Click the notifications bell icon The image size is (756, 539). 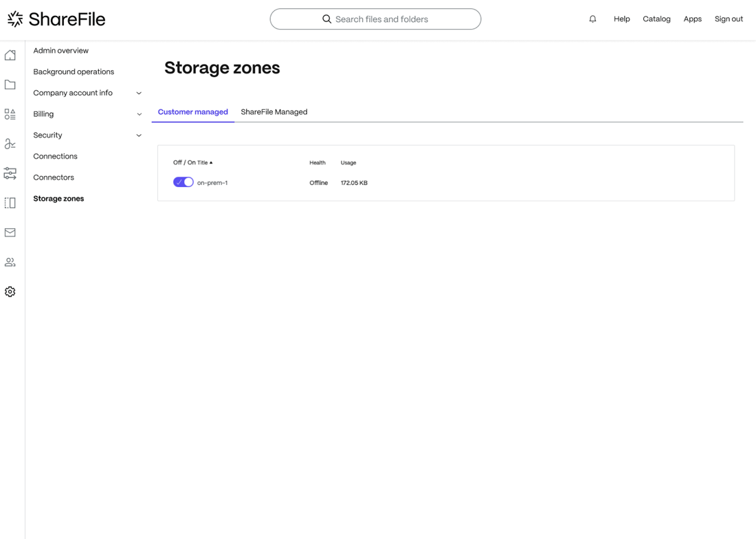[x=592, y=19]
